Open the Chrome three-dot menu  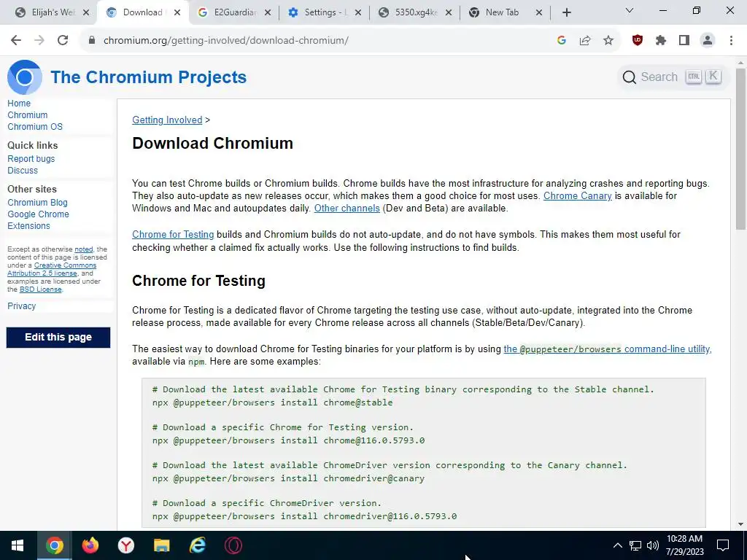731,41
